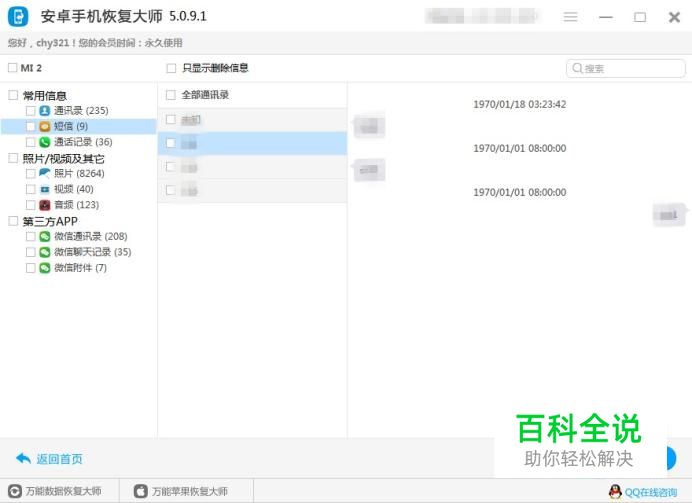Click the app logo icon in title bar
The height and width of the screenshot is (503, 692).
click(x=18, y=17)
